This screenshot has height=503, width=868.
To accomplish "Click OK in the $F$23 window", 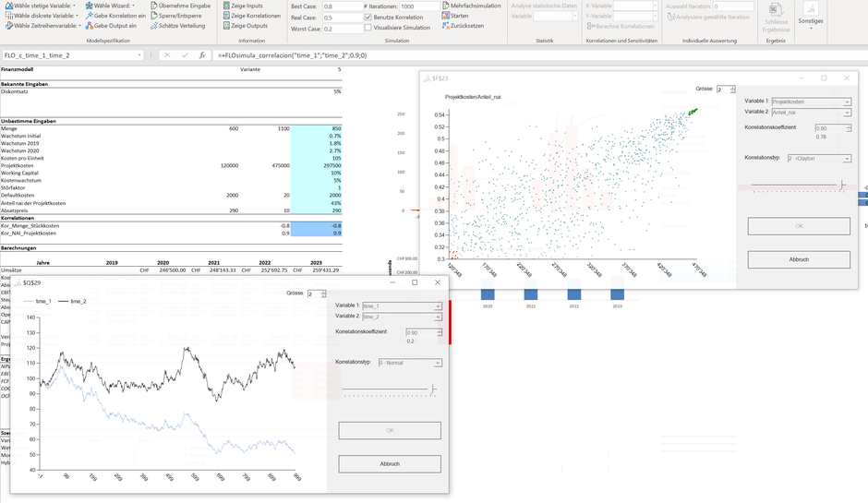I will (799, 226).
